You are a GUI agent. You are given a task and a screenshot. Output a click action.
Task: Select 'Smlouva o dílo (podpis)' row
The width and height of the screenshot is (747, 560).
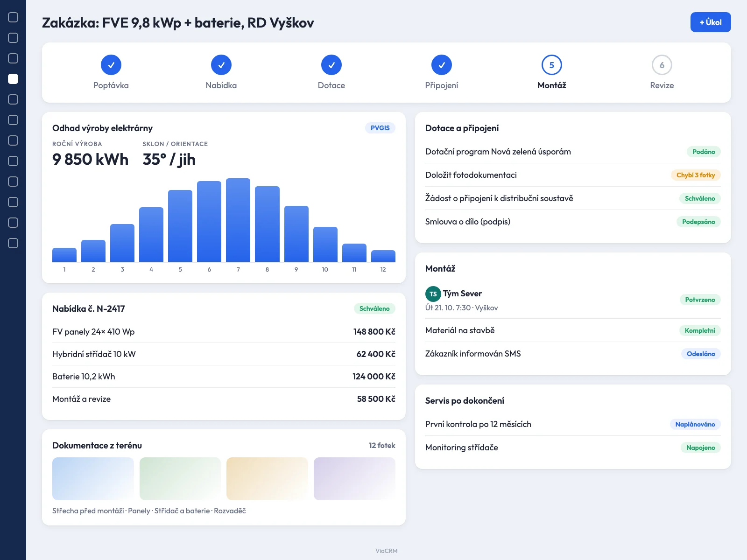click(x=573, y=222)
